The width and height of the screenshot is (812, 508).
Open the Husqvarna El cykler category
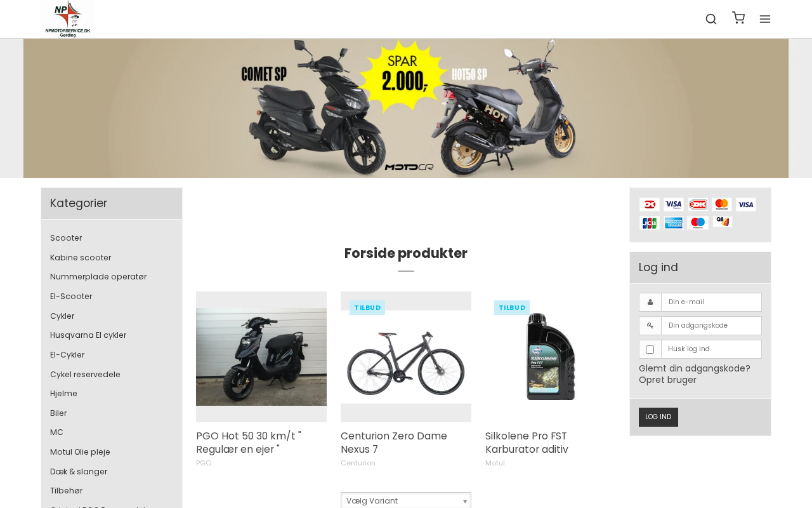(88, 335)
